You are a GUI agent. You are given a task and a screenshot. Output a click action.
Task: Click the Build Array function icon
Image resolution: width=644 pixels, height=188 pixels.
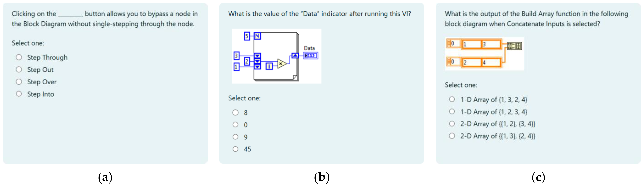[x=514, y=46]
